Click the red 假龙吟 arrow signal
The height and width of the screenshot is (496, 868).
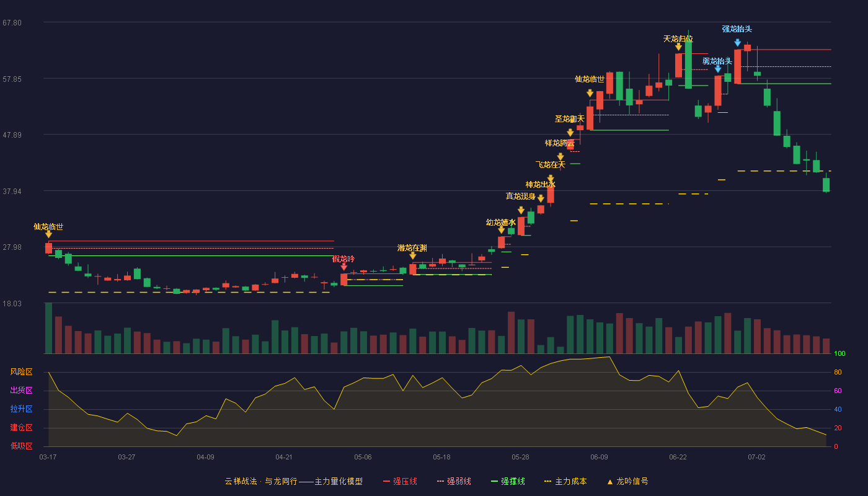click(x=343, y=267)
